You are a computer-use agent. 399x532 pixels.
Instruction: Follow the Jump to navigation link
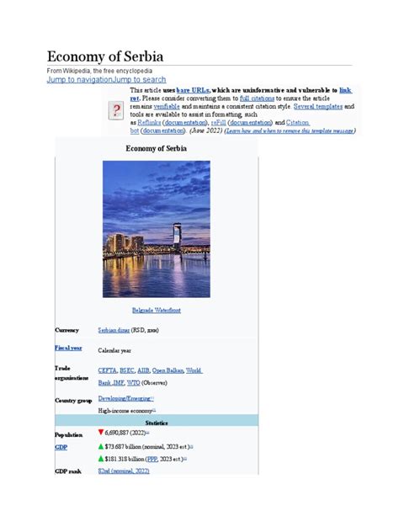79,80
